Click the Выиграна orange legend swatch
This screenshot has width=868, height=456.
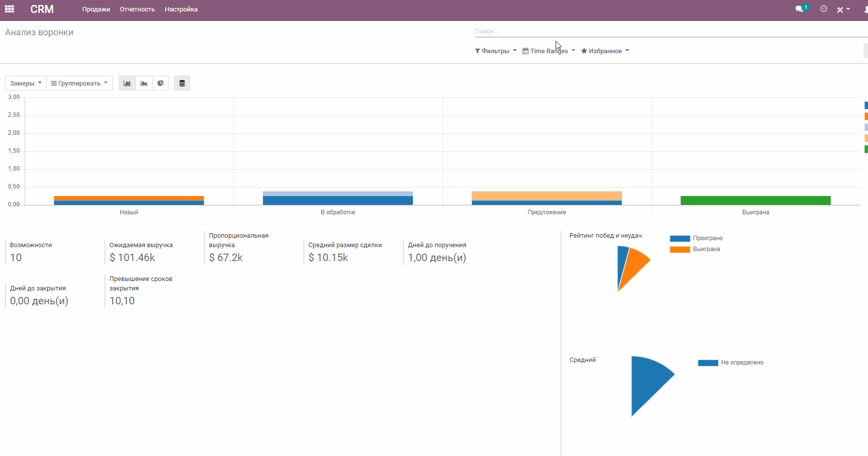[680, 249]
